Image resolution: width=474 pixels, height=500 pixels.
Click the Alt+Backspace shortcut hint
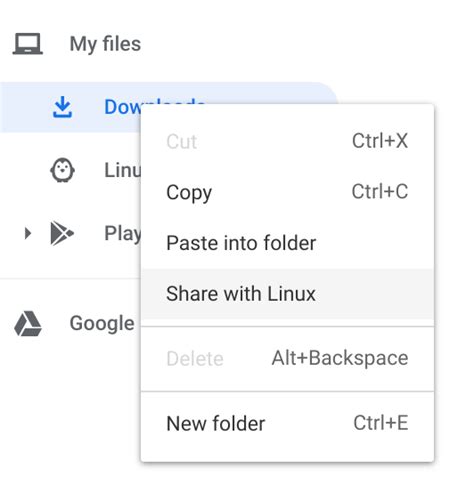pyautogui.click(x=340, y=358)
